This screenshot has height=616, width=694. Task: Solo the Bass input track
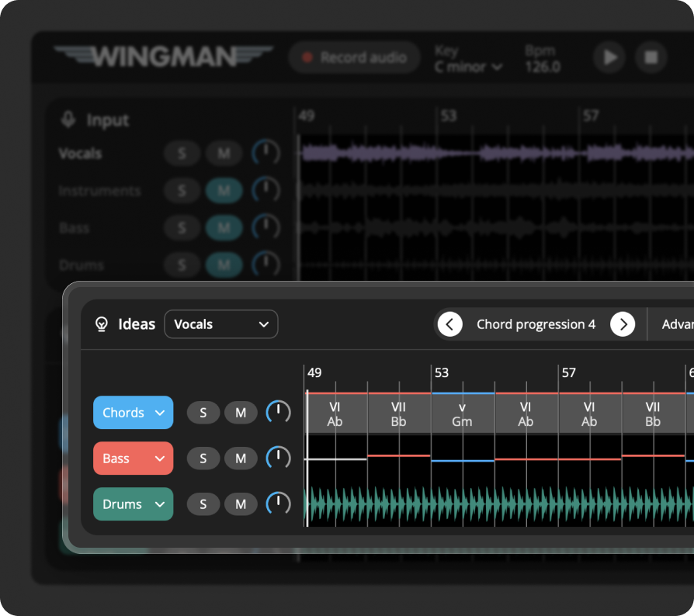(182, 228)
